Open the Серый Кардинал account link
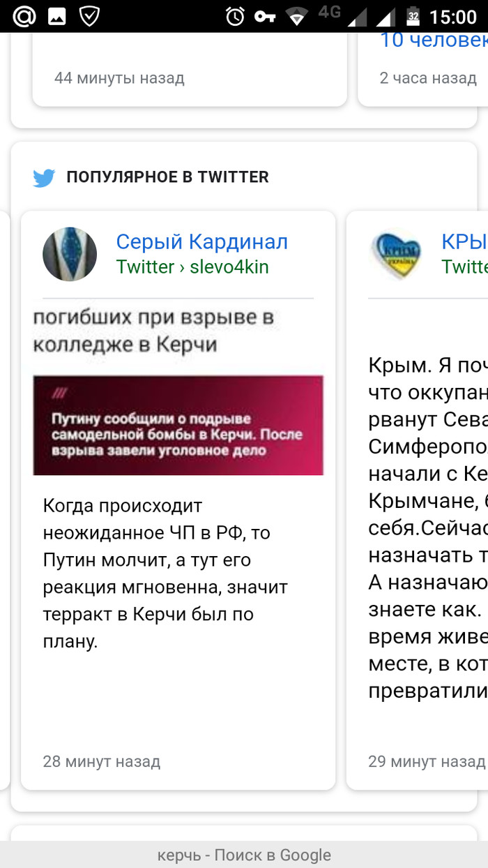 [x=201, y=242]
